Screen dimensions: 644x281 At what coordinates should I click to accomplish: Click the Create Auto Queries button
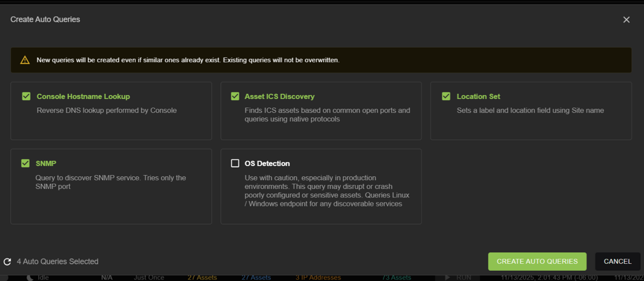[x=537, y=262]
